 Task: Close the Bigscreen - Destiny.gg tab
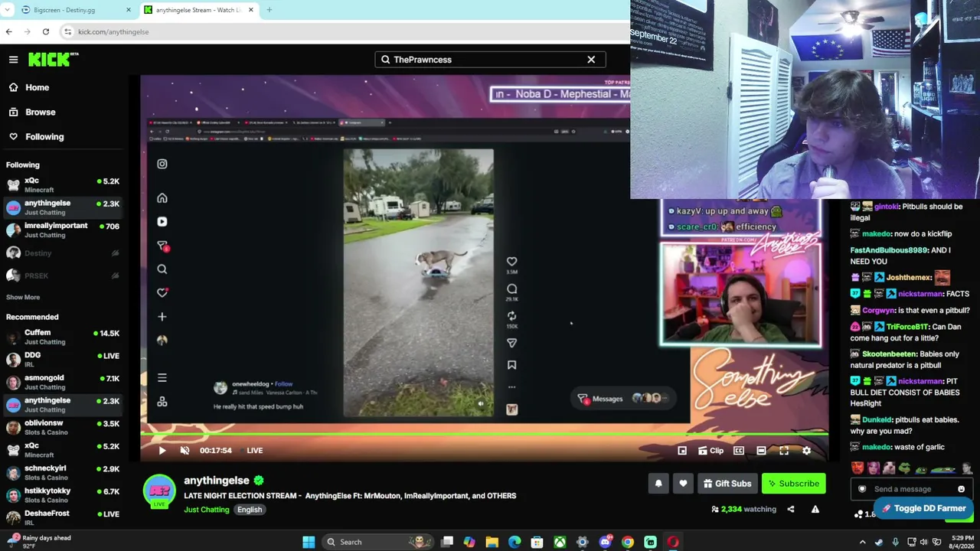129,10
